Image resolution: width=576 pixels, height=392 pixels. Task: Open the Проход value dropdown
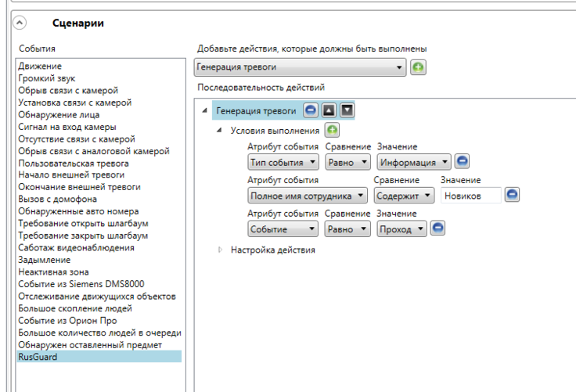tap(402, 229)
